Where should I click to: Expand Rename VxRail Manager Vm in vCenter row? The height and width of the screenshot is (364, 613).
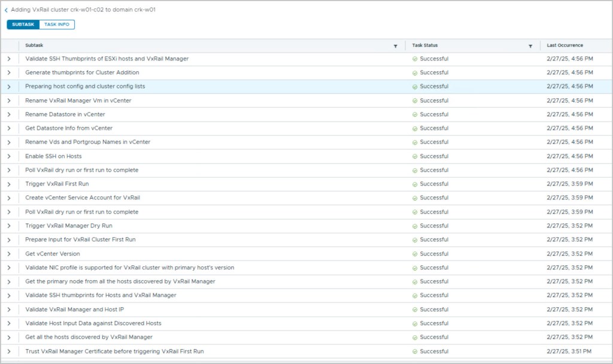point(9,101)
